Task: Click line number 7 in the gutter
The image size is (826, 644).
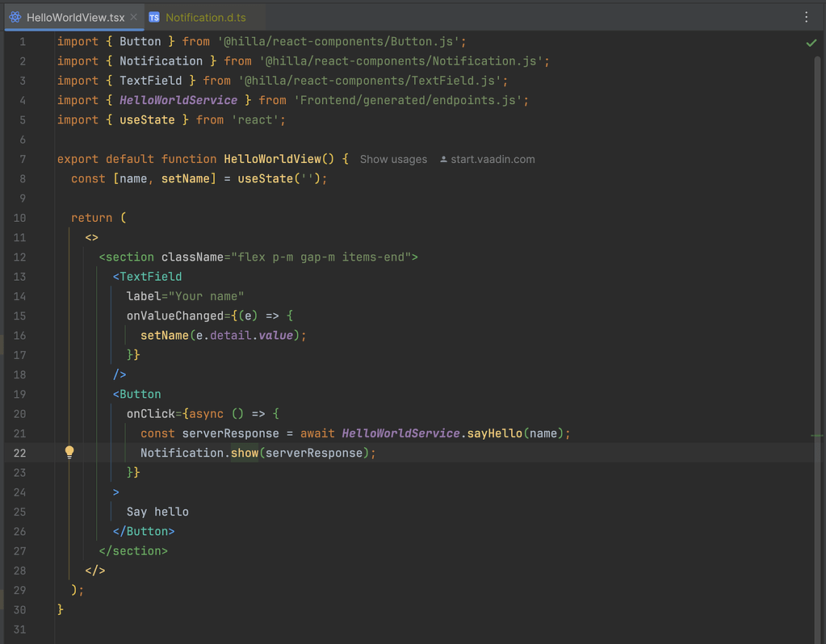Action: point(23,159)
